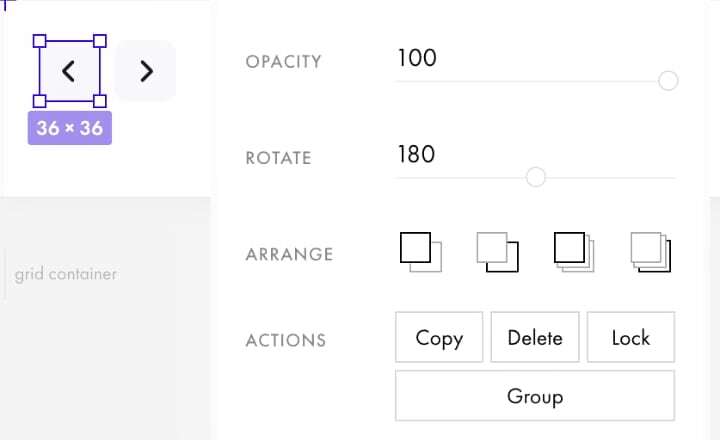The width and height of the screenshot is (720, 440).
Task: Click the bottom-left selection resize handle
Action: coord(40,101)
